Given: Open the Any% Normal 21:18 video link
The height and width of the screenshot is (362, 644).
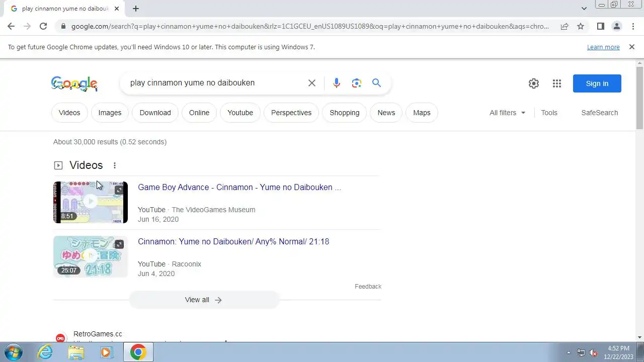Looking at the screenshot, I should tap(233, 241).
